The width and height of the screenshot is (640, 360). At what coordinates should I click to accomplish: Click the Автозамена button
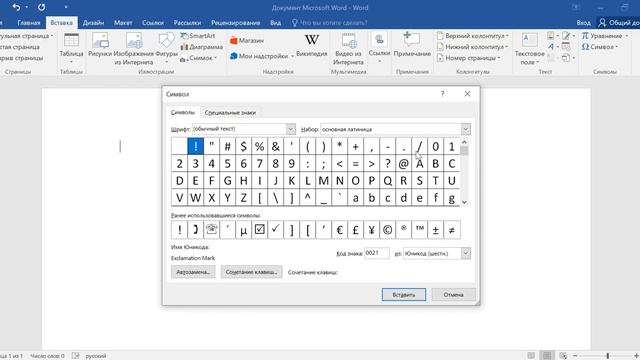click(193, 272)
